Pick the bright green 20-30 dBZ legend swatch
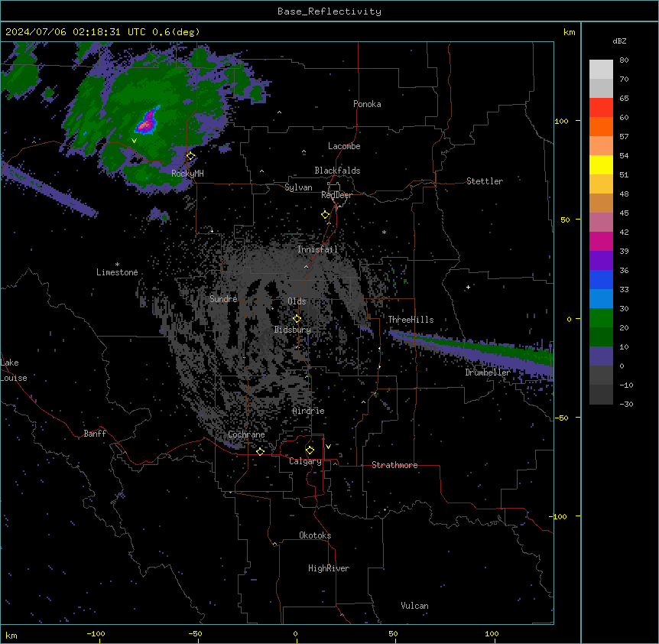 pyautogui.click(x=601, y=318)
